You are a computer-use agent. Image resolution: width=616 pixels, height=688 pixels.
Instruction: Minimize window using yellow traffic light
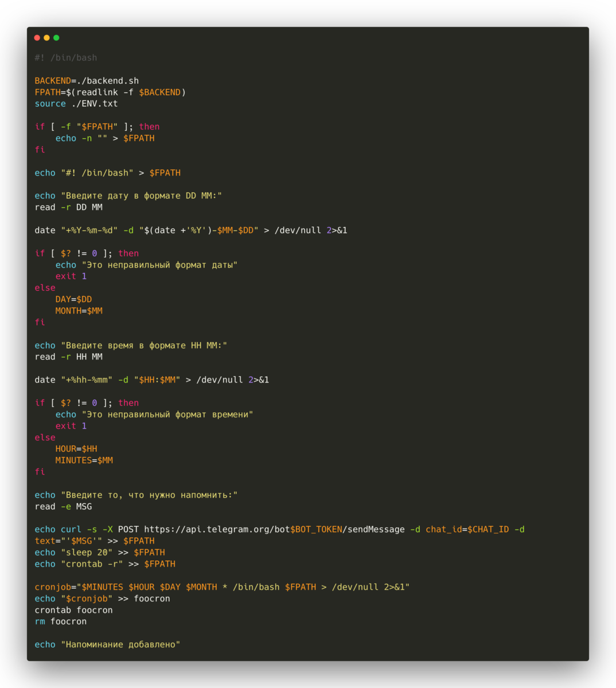46,37
